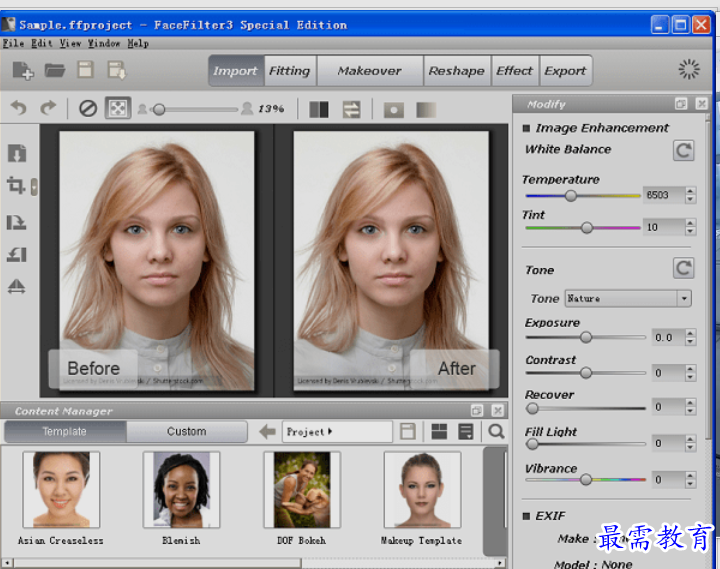Viewport: 720px width, 569px height.
Task: Click the Fill Light slider handle
Action: pos(532,444)
